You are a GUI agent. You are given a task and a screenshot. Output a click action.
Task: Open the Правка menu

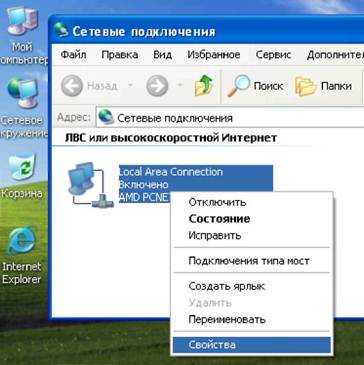(x=120, y=55)
